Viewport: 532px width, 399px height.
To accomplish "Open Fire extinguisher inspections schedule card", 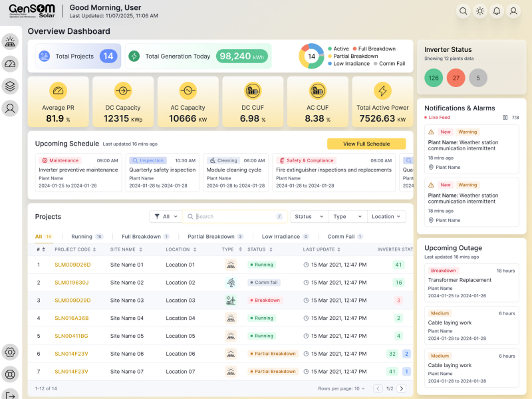I will pos(334,173).
